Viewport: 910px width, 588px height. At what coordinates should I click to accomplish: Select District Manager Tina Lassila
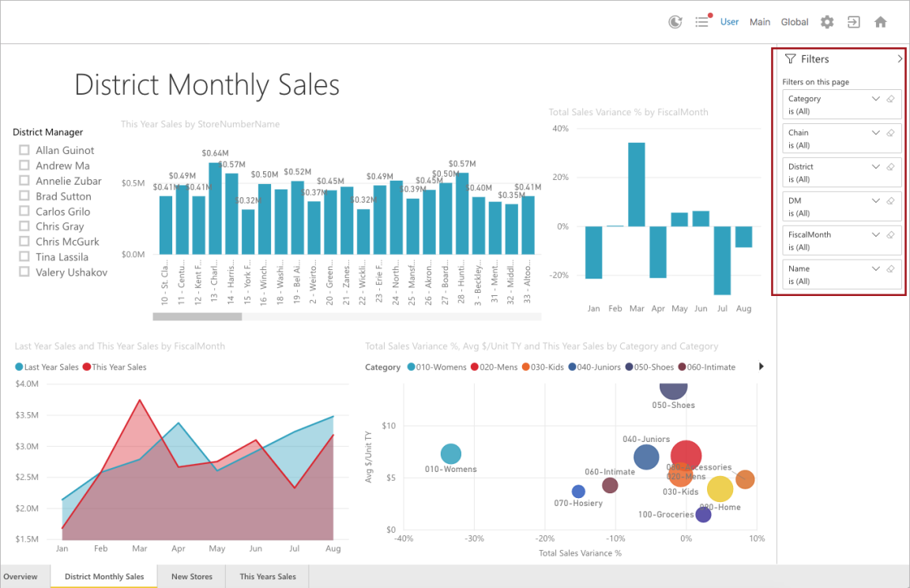(x=24, y=257)
